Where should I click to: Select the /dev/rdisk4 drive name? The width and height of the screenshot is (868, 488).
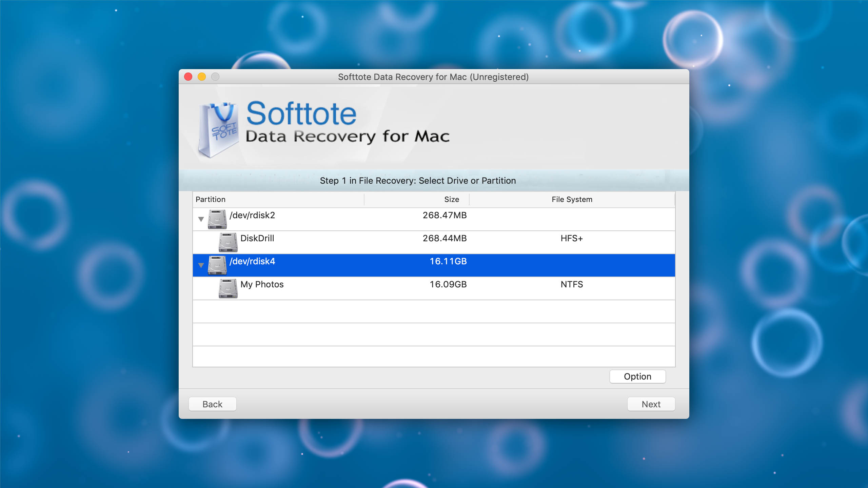point(252,261)
